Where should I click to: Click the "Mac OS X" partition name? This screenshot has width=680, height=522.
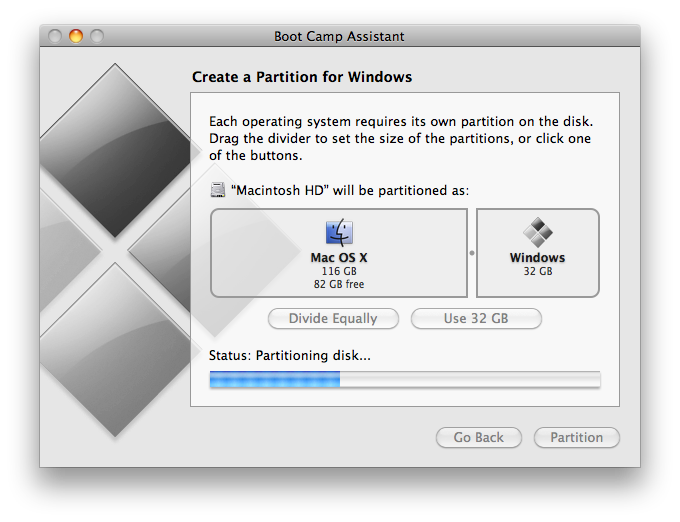[339, 258]
